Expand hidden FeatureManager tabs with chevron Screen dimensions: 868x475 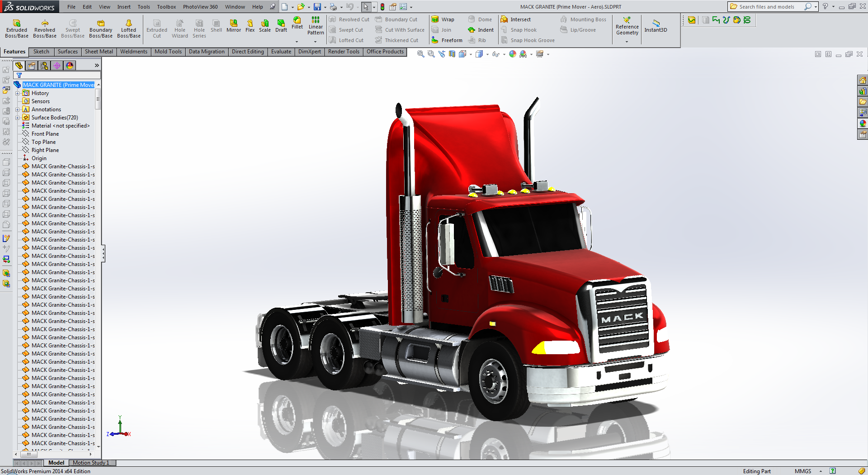point(96,66)
